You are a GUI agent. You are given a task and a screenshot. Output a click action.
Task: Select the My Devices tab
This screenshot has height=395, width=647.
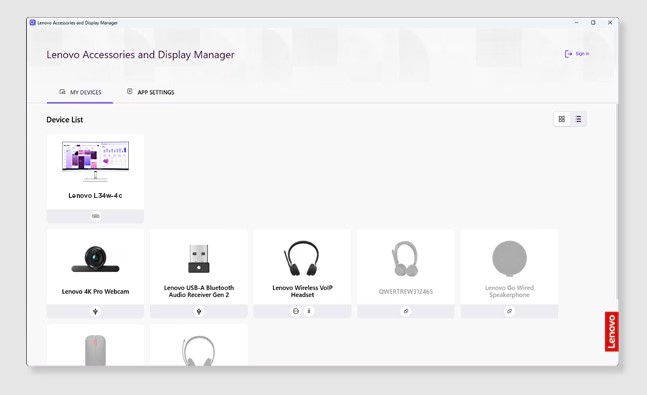coord(80,92)
